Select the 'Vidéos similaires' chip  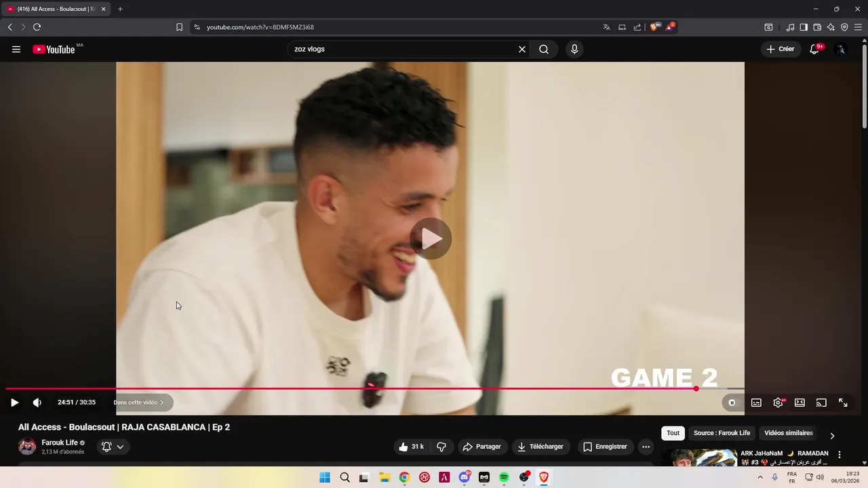tap(789, 433)
